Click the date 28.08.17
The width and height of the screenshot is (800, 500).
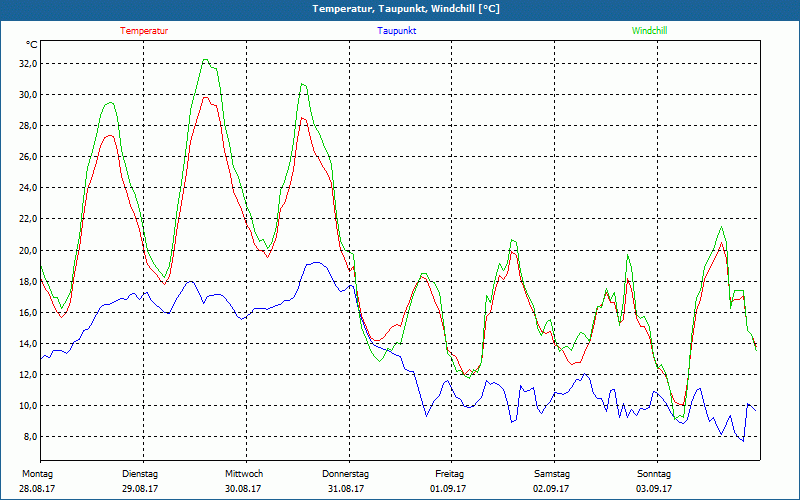click(37, 489)
